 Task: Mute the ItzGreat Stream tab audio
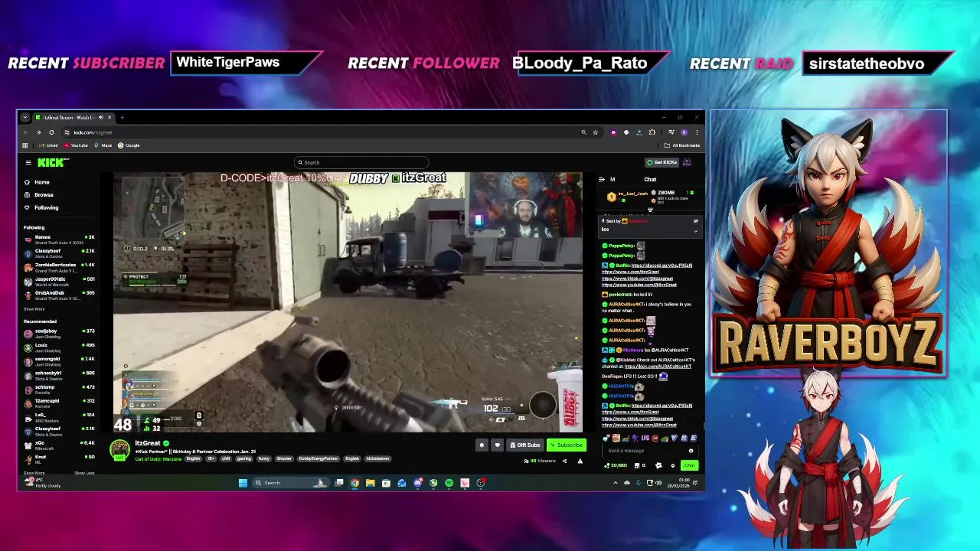[x=100, y=117]
